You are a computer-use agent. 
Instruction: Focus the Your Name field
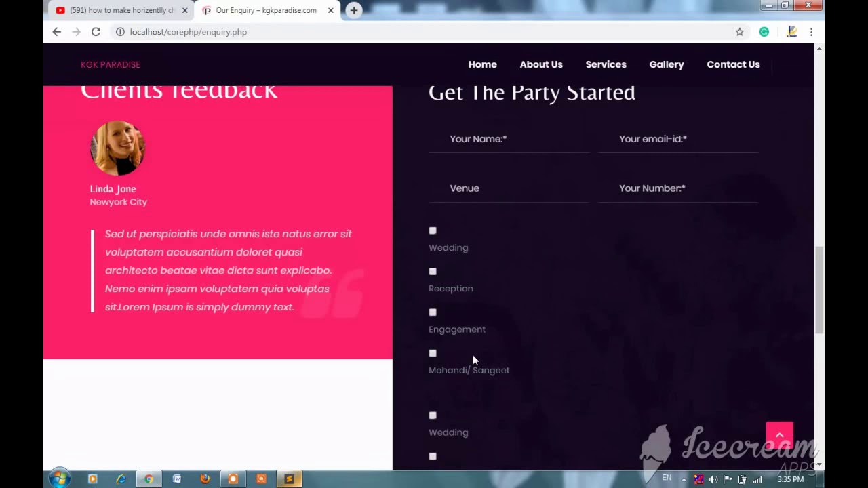point(509,139)
